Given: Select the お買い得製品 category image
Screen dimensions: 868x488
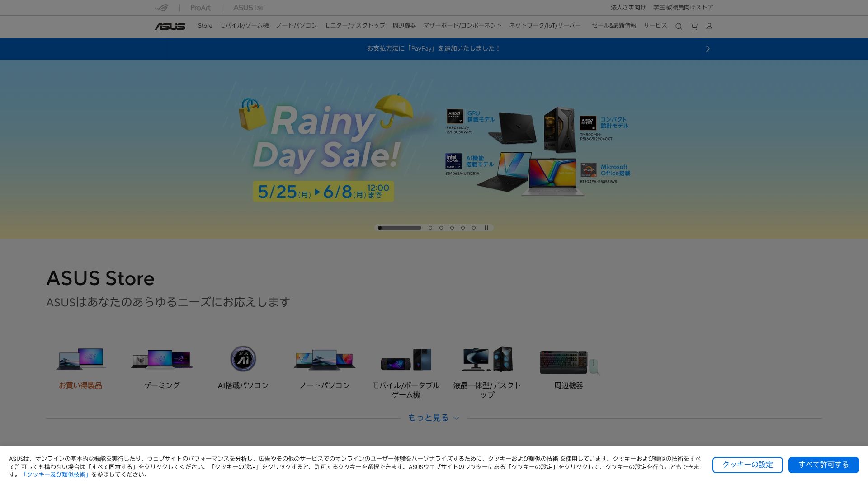Looking at the screenshot, I should click(80, 360).
